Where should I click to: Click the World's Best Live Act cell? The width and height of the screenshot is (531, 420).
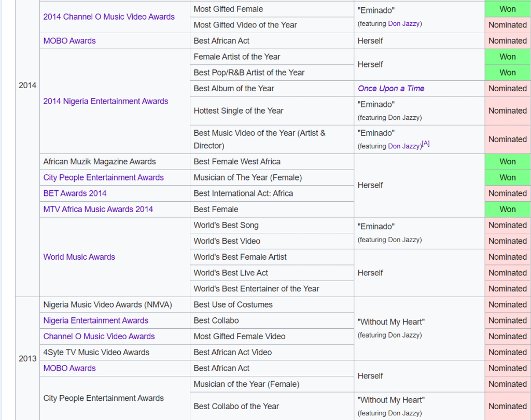click(231, 273)
